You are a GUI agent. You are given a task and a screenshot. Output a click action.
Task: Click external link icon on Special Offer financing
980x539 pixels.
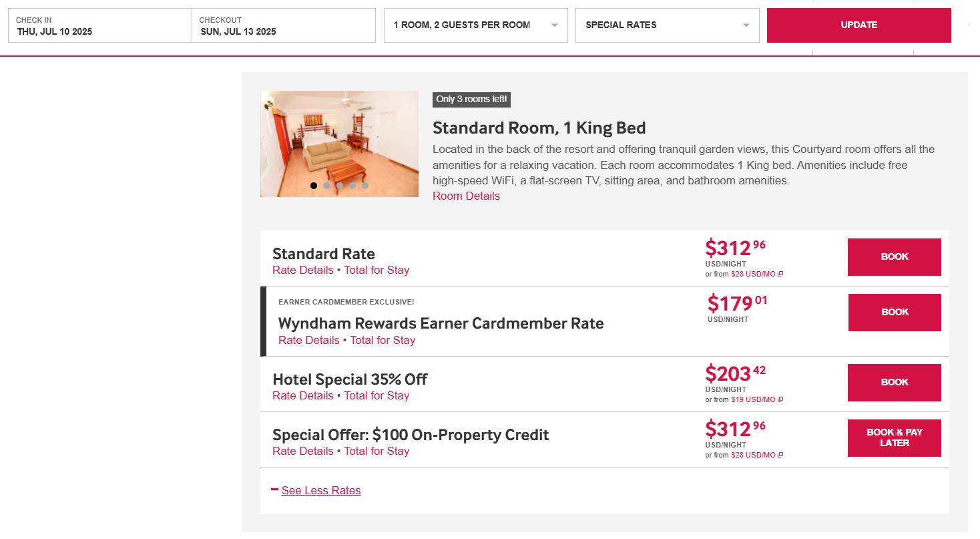(781, 454)
